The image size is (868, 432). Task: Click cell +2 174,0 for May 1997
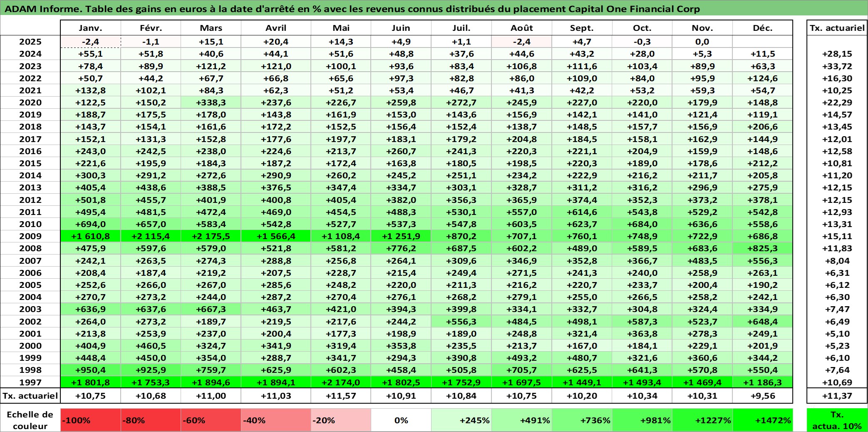click(341, 382)
